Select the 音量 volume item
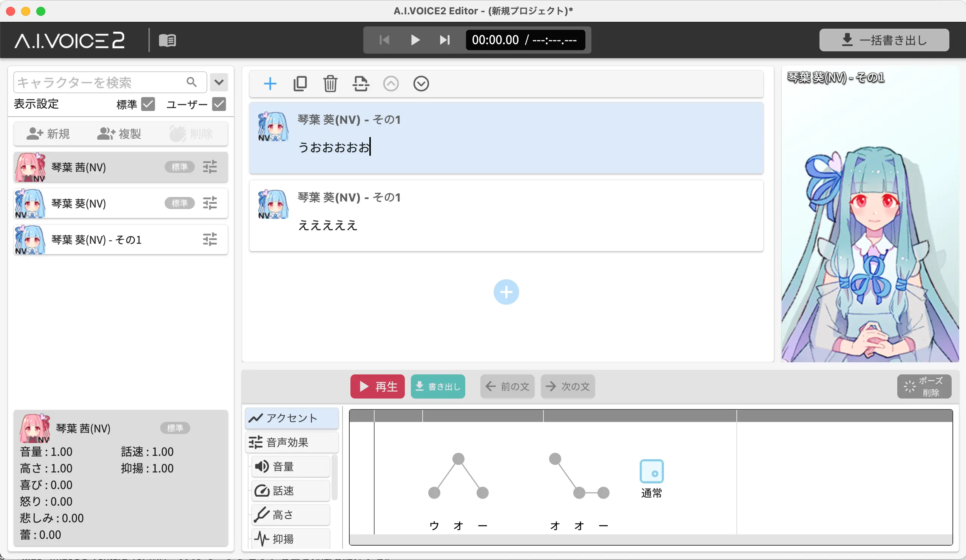The width and height of the screenshot is (966, 560). point(290,466)
